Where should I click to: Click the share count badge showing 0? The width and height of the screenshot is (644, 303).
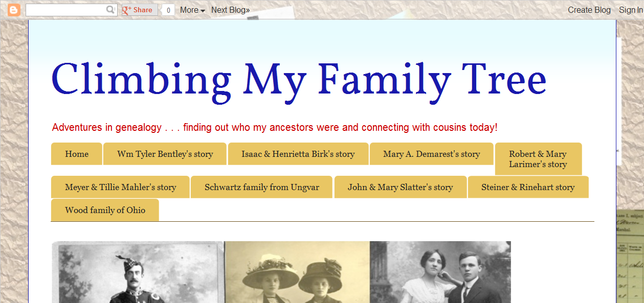167,9
